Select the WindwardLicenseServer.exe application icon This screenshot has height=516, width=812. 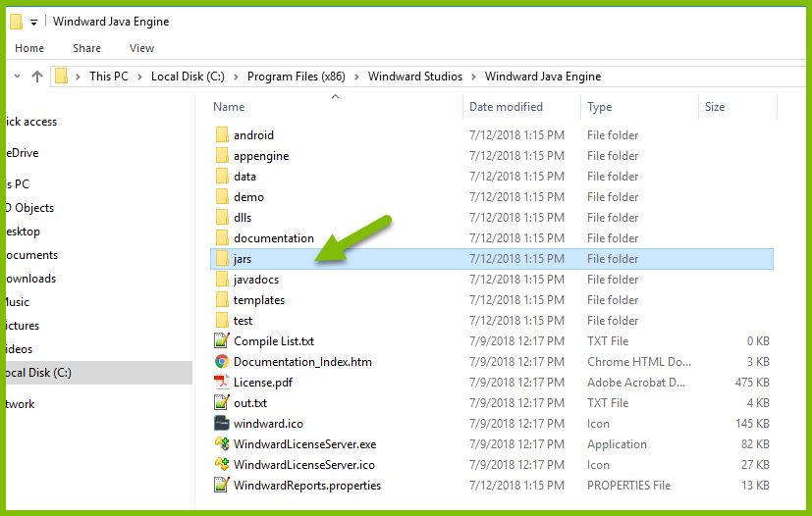(x=222, y=443)
